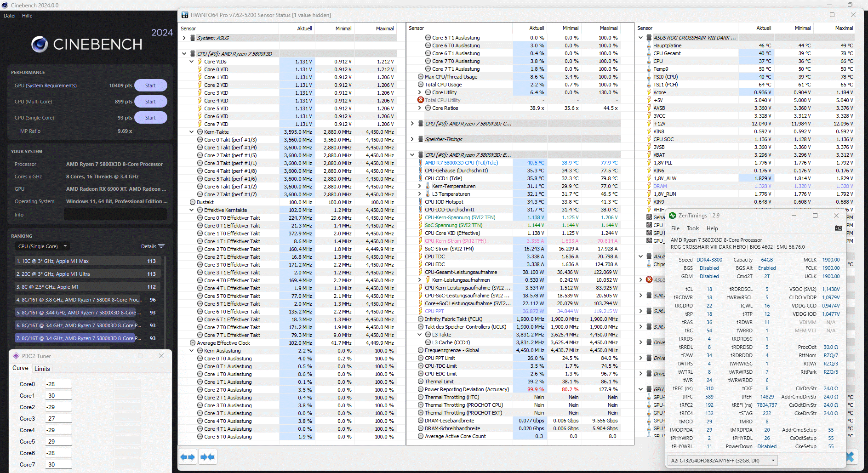Open the ZenTimings memory module dropdown
The height and width of the screenshot is (473, 868).
coord(722,460)
